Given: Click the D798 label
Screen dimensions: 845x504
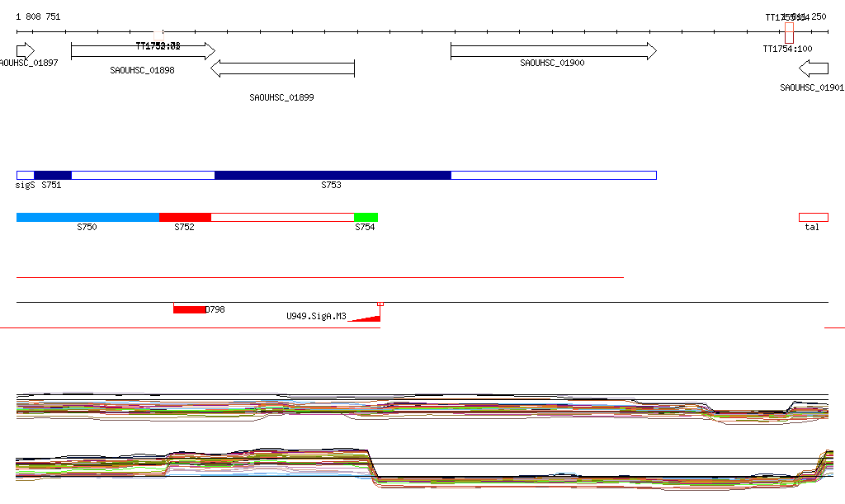Looking at the screenshot, I should pos(215,309).
